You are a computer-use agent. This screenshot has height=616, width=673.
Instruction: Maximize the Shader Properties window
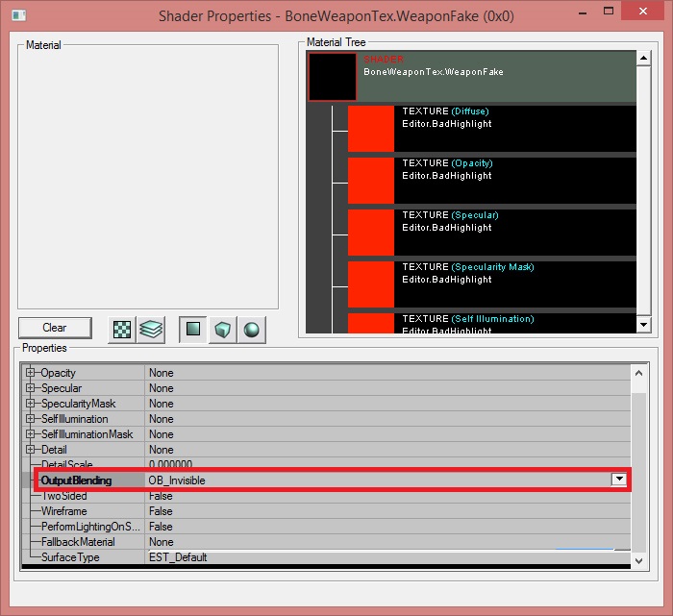(609, 12)
